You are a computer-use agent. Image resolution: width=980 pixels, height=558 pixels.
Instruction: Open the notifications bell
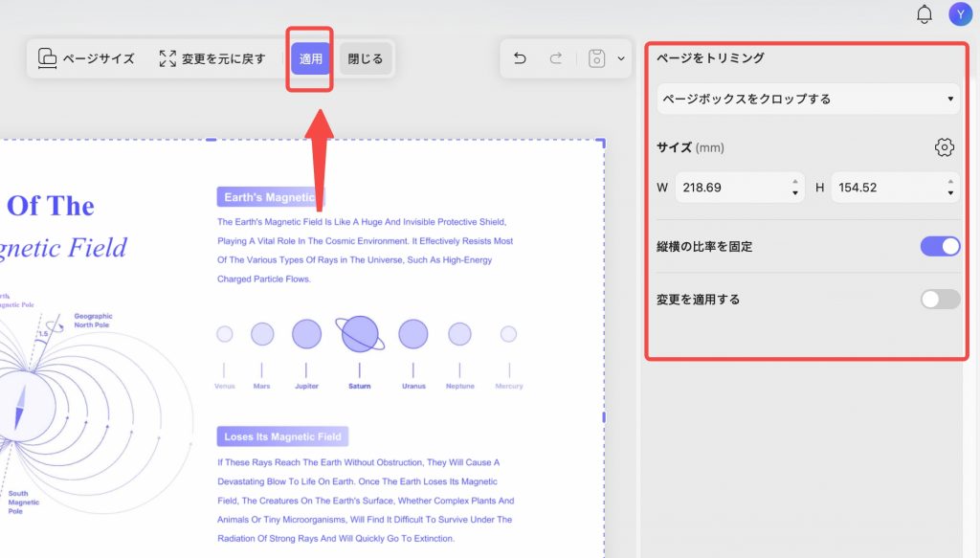[924, 13]
